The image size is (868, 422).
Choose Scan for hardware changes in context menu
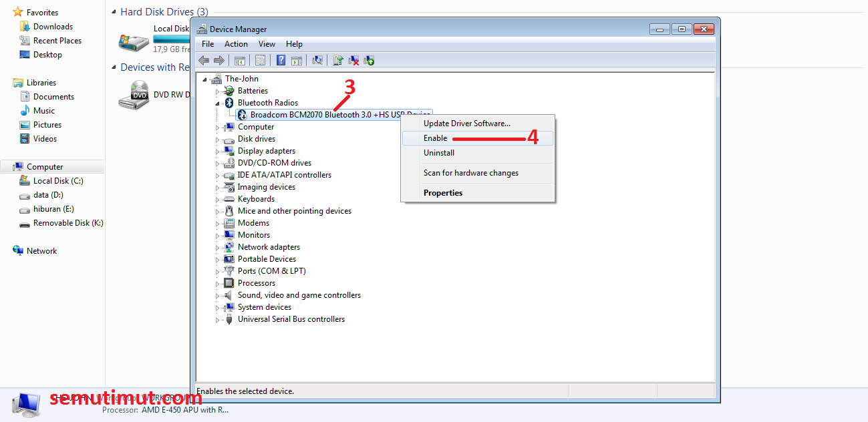click(478, 173)
